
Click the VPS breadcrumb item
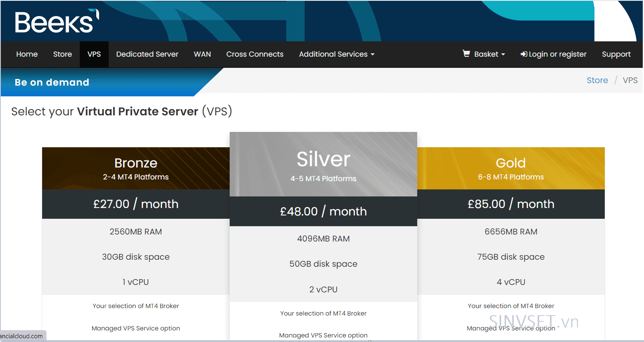pos(630,80)
